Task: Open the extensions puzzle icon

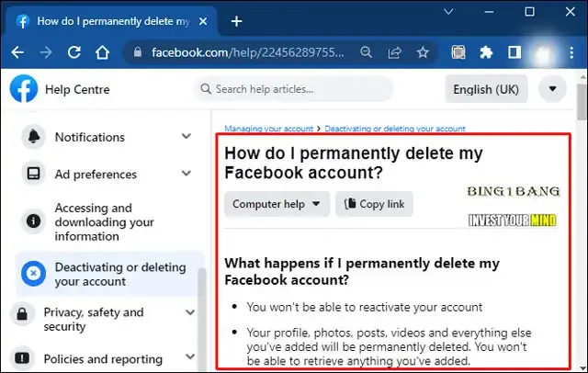Action: [486, 52]
